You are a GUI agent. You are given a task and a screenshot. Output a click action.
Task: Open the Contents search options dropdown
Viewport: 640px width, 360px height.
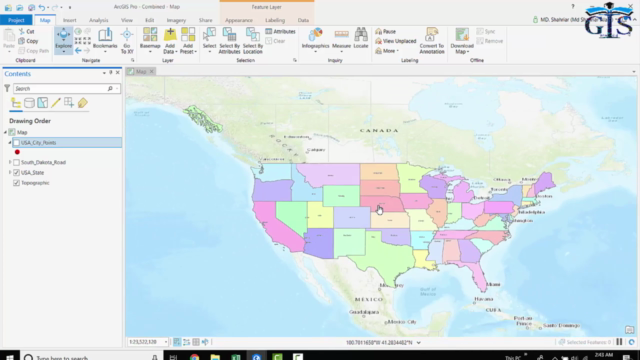(117, 89)
